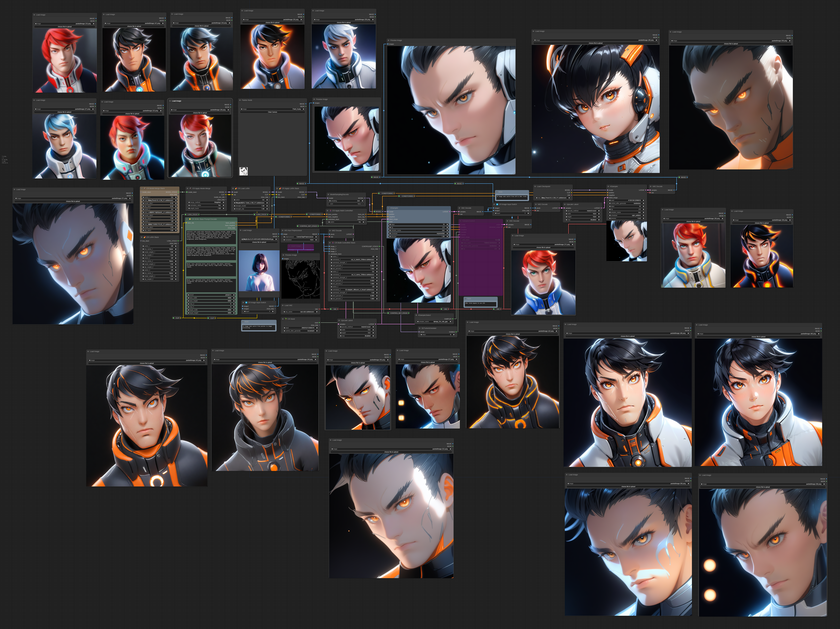840x629 pixels.
Task: Click the sun icon on CR SDXL Base Prompt Encoder
Action: click(x=190, y=219)
